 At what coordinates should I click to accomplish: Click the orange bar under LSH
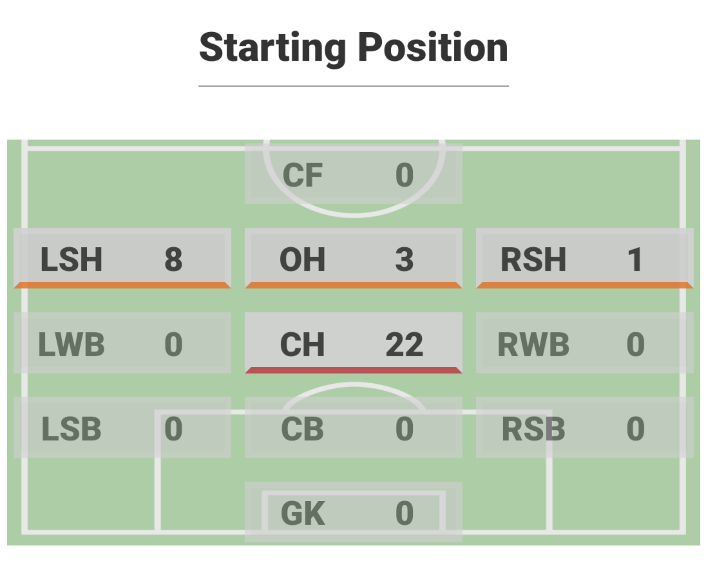pos(122,285)
